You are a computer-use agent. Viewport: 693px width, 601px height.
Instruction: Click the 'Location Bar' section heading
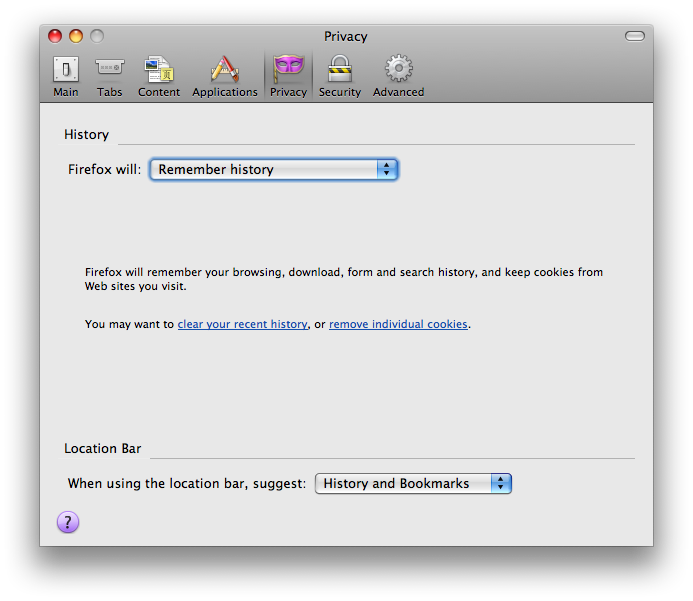[103, 449]
